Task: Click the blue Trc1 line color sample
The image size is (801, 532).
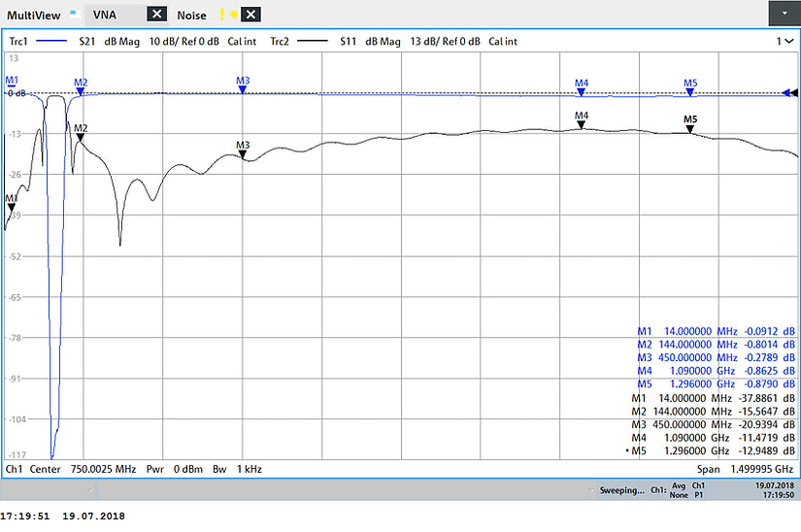Action: point(56,42)
